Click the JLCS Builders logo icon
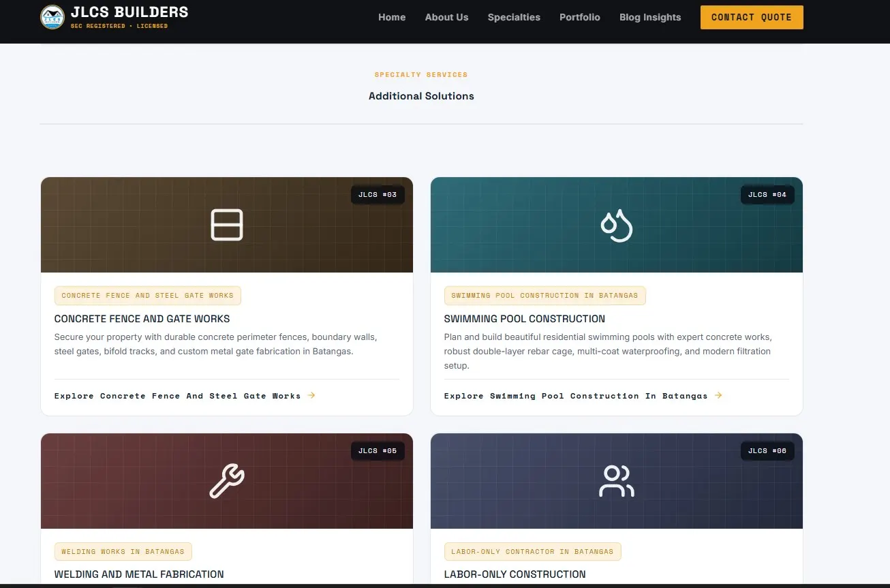890x588 pixels. (x=52, y=17)
